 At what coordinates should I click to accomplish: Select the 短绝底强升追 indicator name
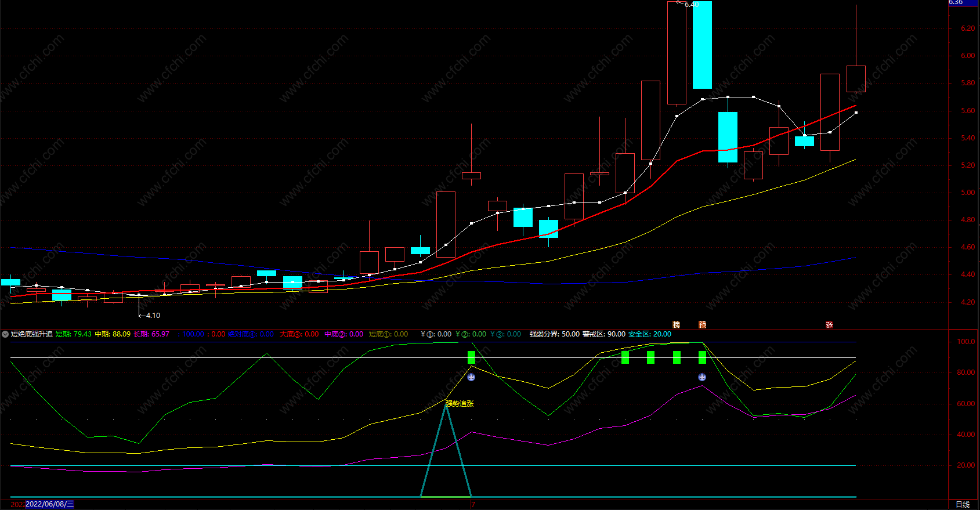(32, 334)
